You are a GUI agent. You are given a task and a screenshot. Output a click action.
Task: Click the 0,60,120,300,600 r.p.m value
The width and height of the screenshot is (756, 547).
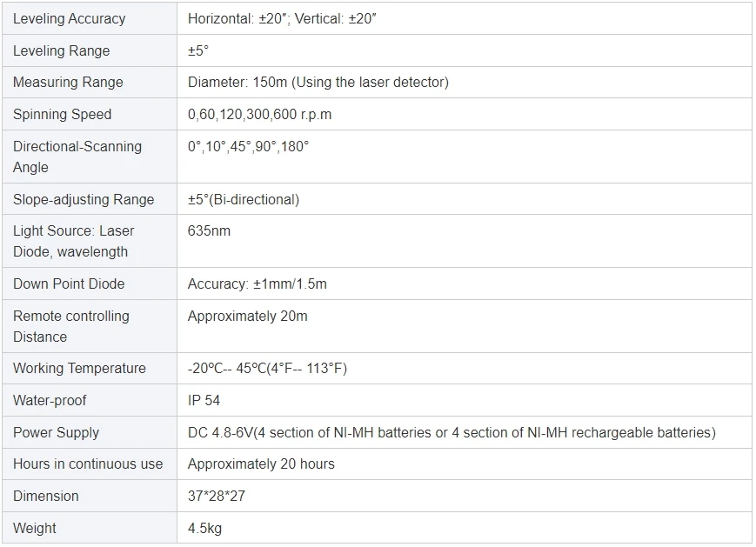[259, 115]
